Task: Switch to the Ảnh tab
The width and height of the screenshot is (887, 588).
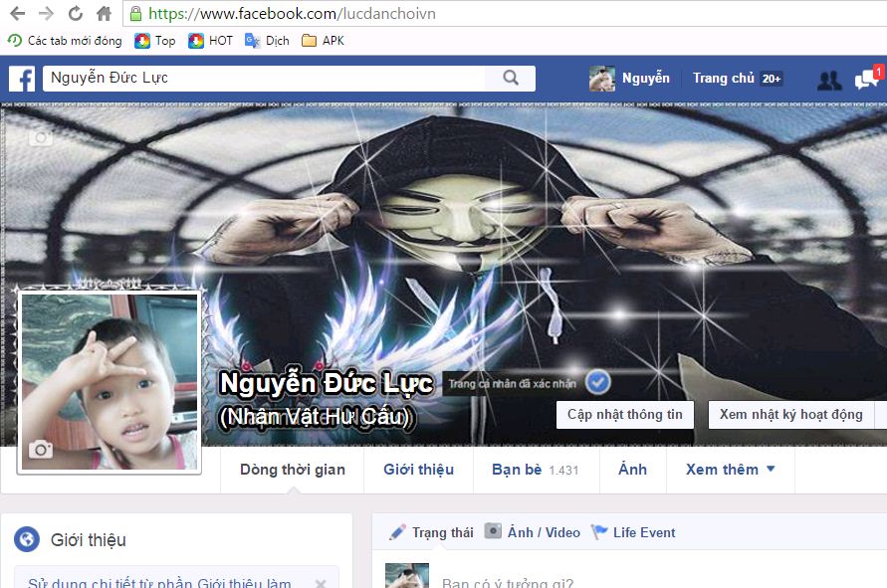Action: 632,470
